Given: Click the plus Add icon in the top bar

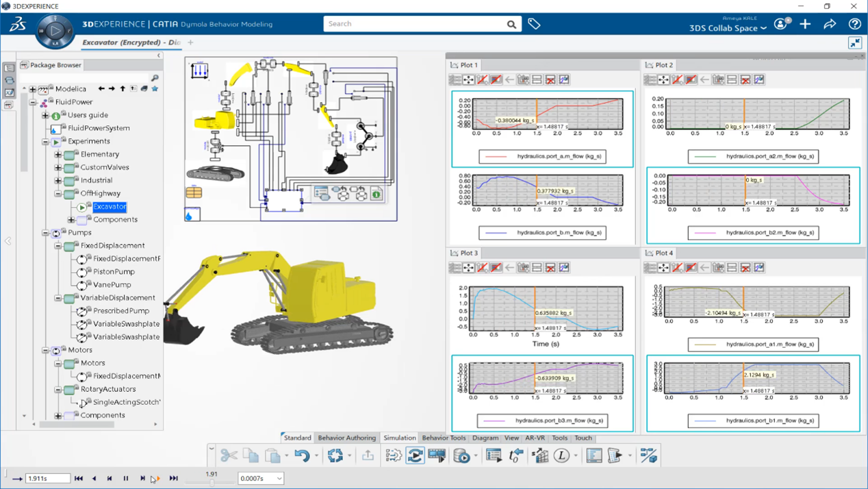Looking at the screenshot, I should click(x=805, y=24).
